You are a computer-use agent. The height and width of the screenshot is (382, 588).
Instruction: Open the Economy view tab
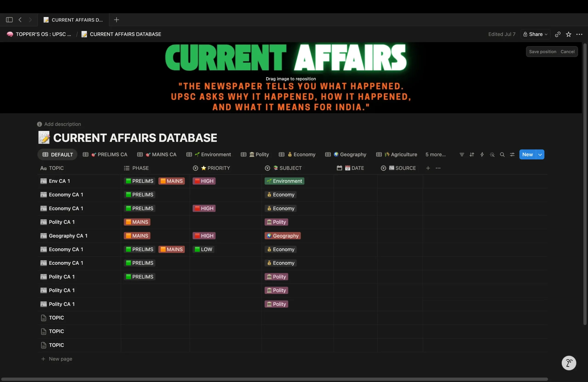tap(297, 154)
